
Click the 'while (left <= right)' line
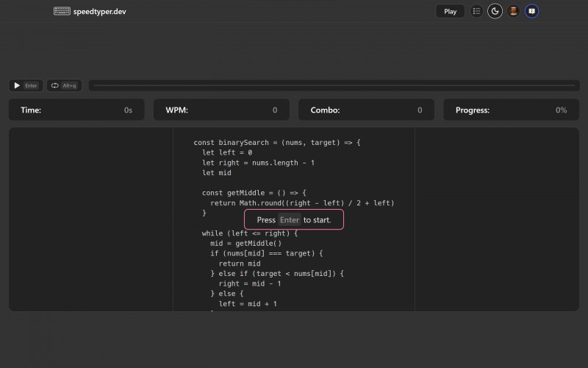pos(250,233)
